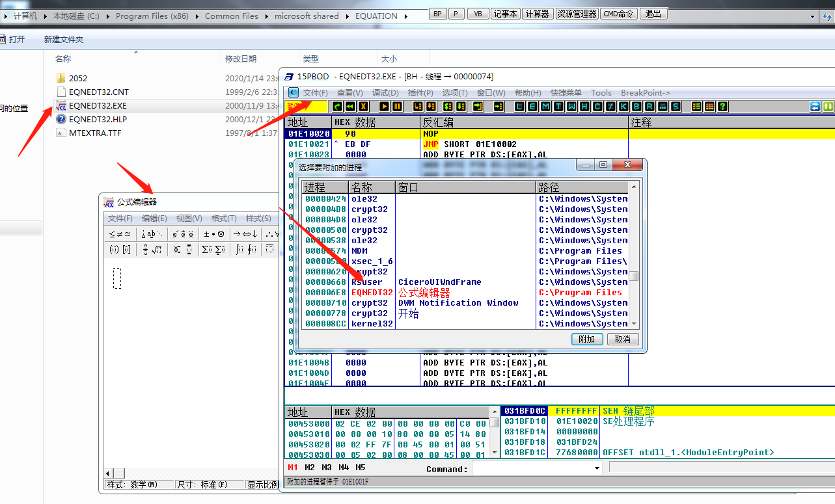The height and width of the screenshot is (504, 835).
Task: Open operator symbols palette (± • ⊗)
Action: click(x=214, y=234)
